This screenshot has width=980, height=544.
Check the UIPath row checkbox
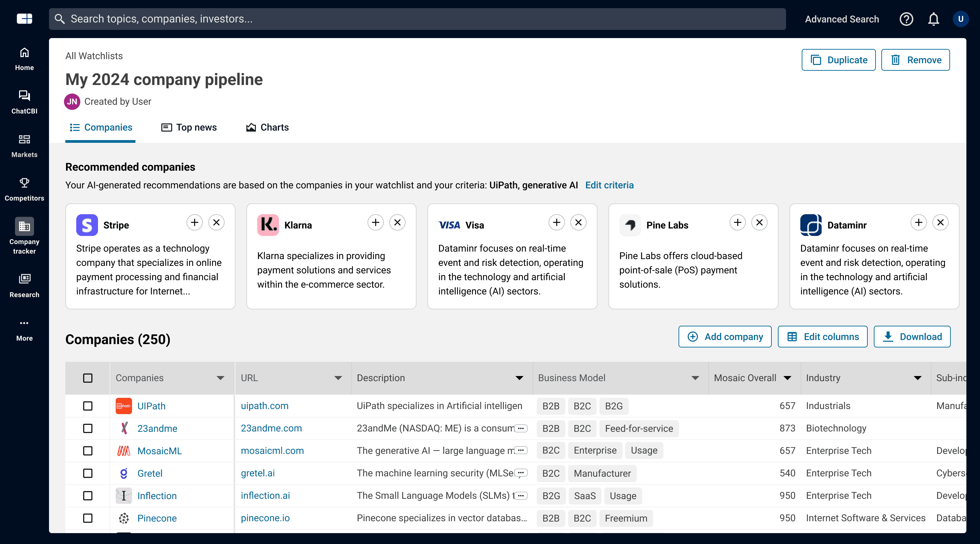tap(87, 406)
